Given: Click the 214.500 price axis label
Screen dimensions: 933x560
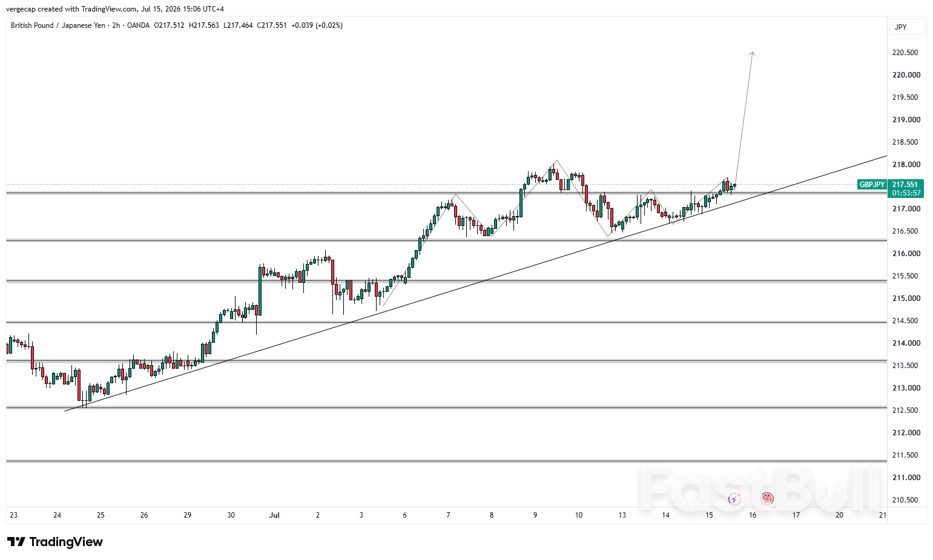Looking at the screenshot, I should click(x=905, y=321).
